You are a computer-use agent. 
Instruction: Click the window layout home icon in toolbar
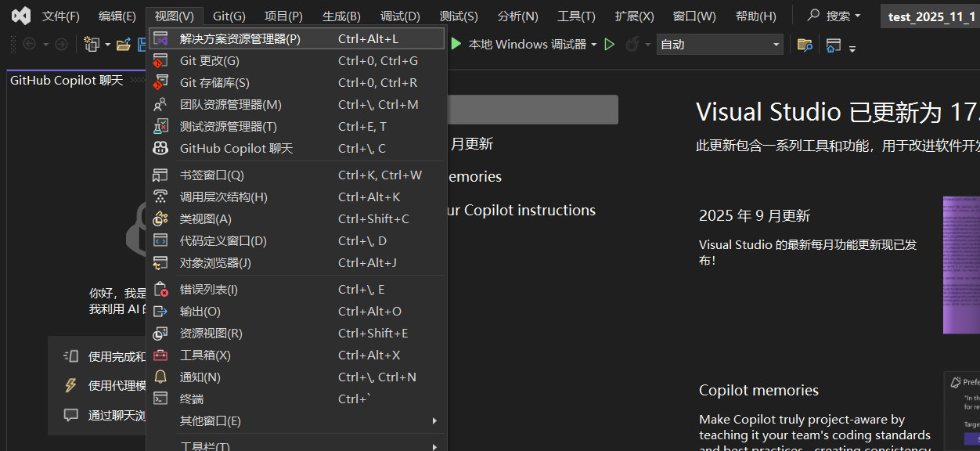coord(834,45)
